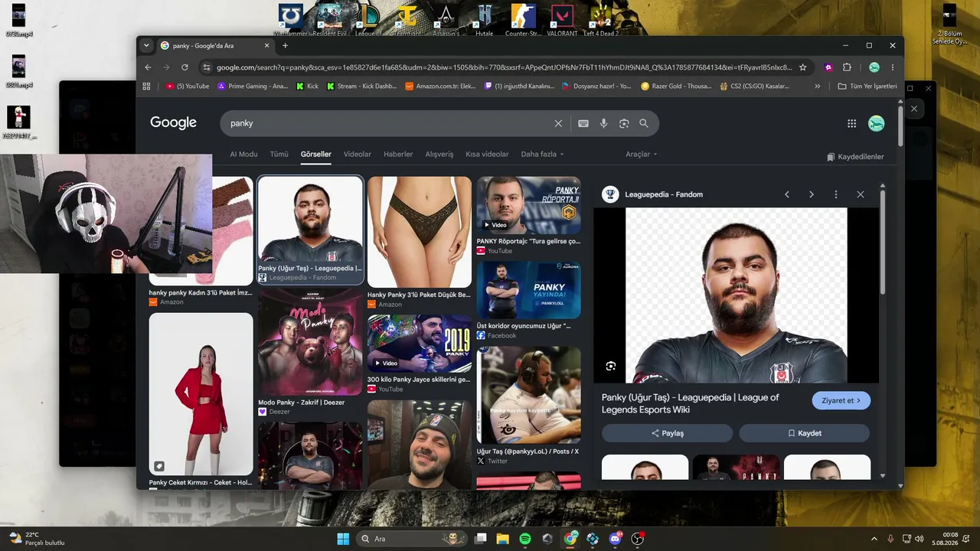Screen dimensions: 980x551
Task: Open the Modo Panky Zakrif Deezer result
Action: 310,353
